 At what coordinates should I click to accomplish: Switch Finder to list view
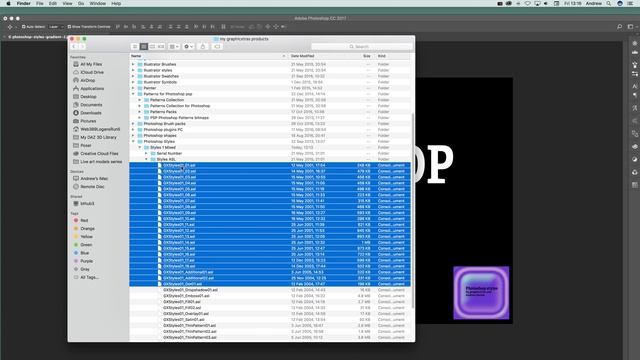(143, 47)
